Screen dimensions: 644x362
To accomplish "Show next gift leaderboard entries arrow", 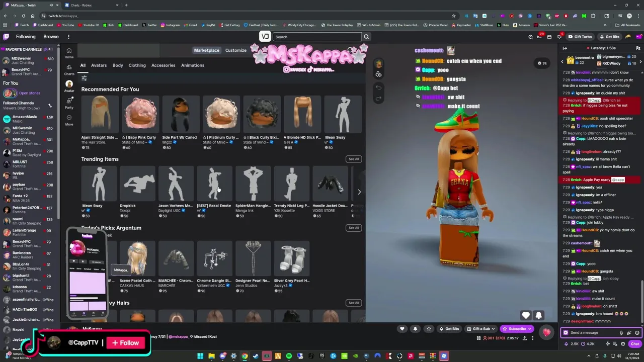I will (x=640, y=61).
